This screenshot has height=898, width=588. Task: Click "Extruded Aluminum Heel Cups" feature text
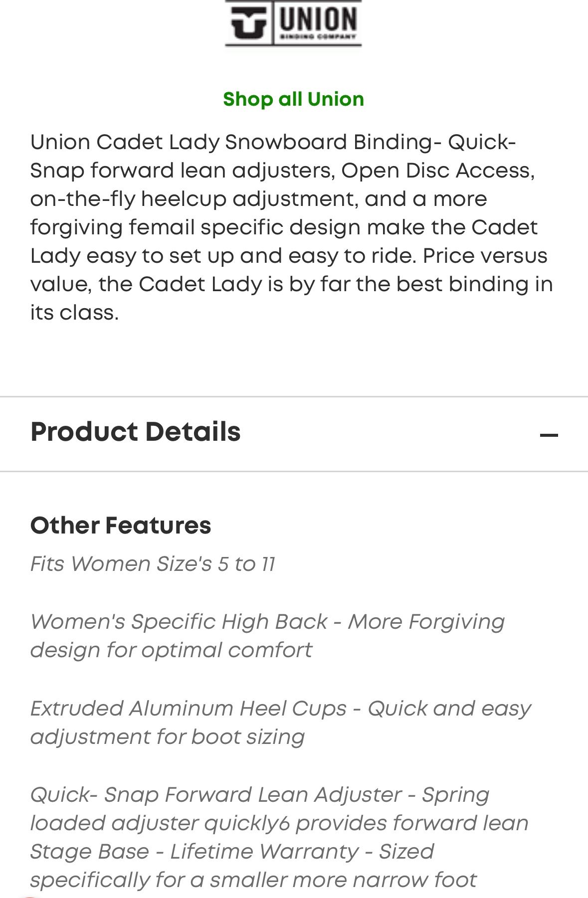189,709
